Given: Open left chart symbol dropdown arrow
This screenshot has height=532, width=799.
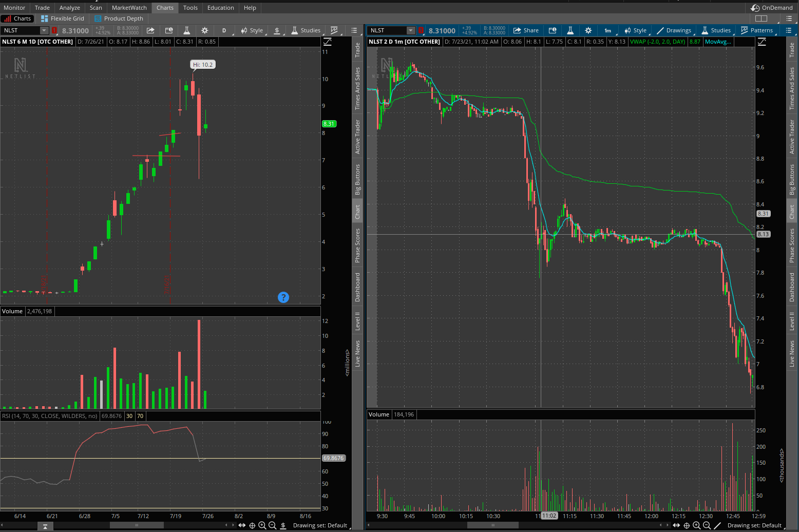Looking at the screenshot, I should coord(44,30).
